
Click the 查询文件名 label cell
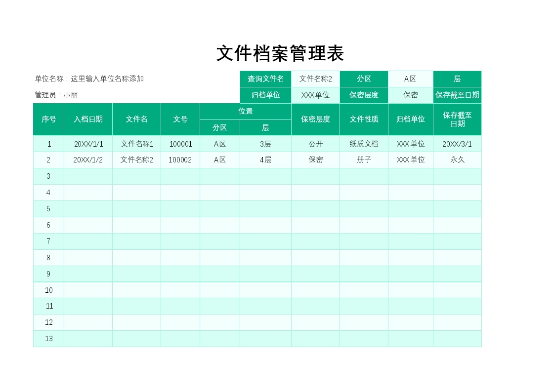[x=265, y=79]
